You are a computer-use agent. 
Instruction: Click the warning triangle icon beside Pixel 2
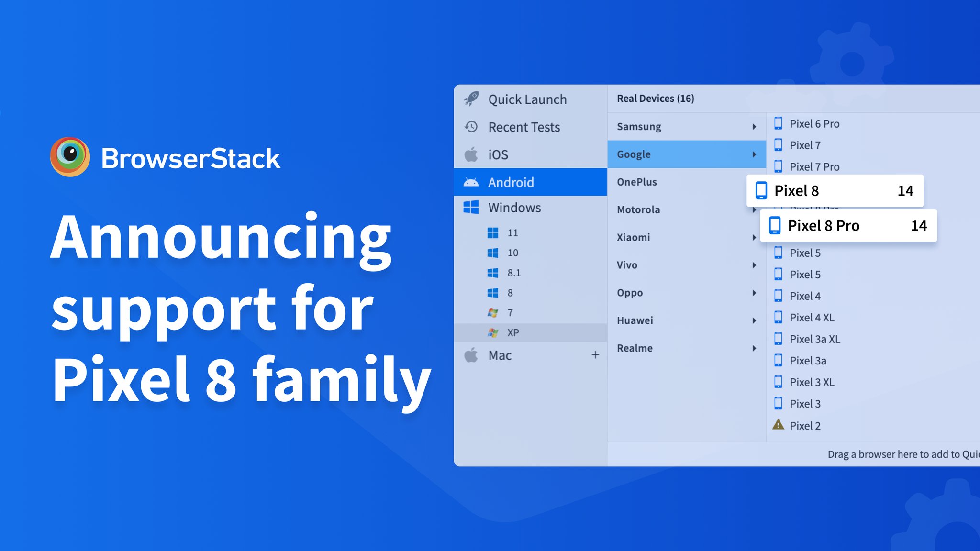tap(779, 425)
